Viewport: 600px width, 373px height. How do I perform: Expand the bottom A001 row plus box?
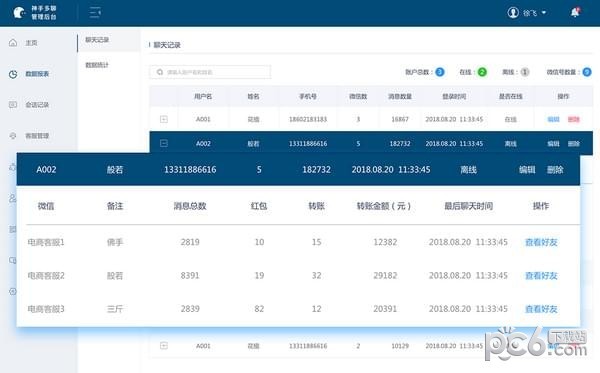point(164,346)
